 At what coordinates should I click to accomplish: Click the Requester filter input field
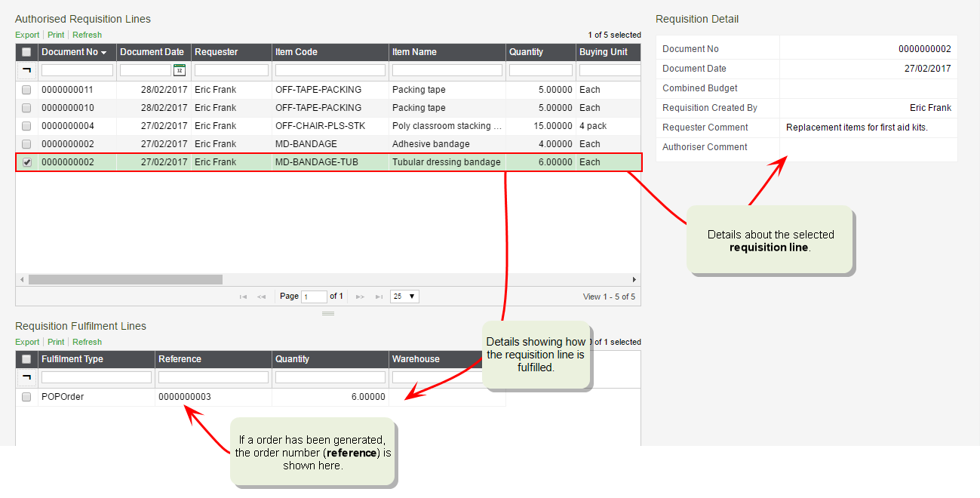[232, 70]
